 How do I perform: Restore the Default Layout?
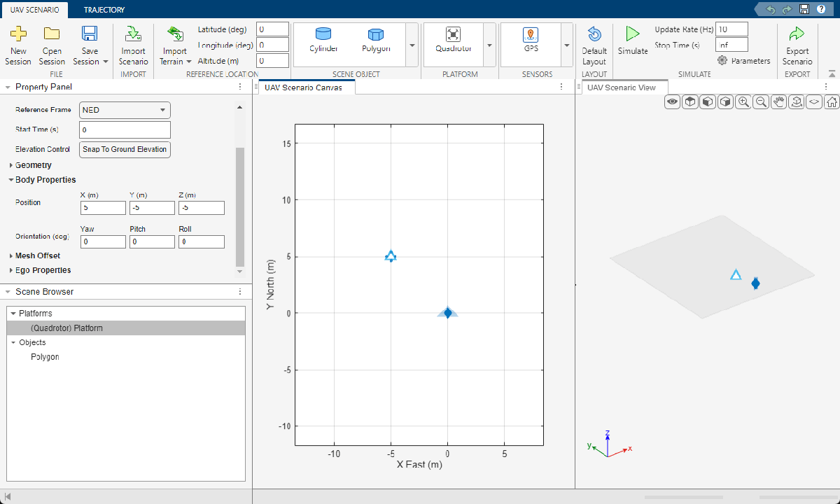click(594, 45)
